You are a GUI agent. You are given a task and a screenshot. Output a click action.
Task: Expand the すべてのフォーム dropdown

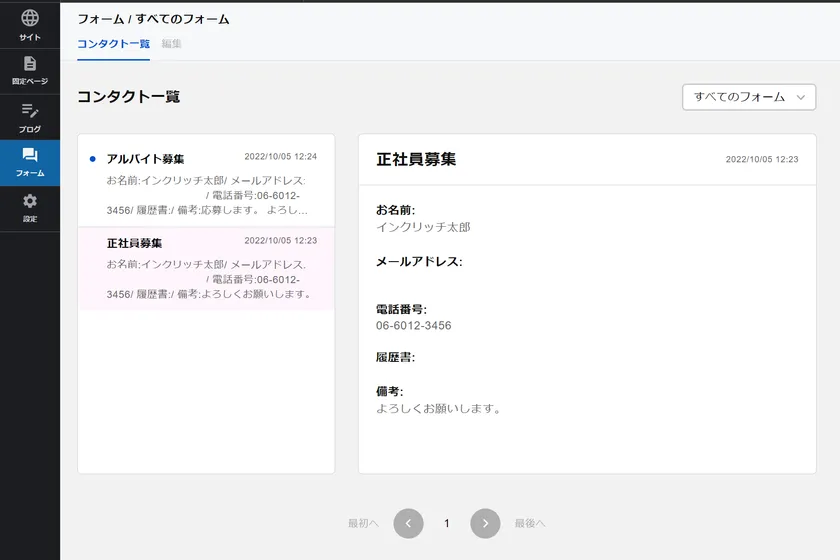(748, 97)
